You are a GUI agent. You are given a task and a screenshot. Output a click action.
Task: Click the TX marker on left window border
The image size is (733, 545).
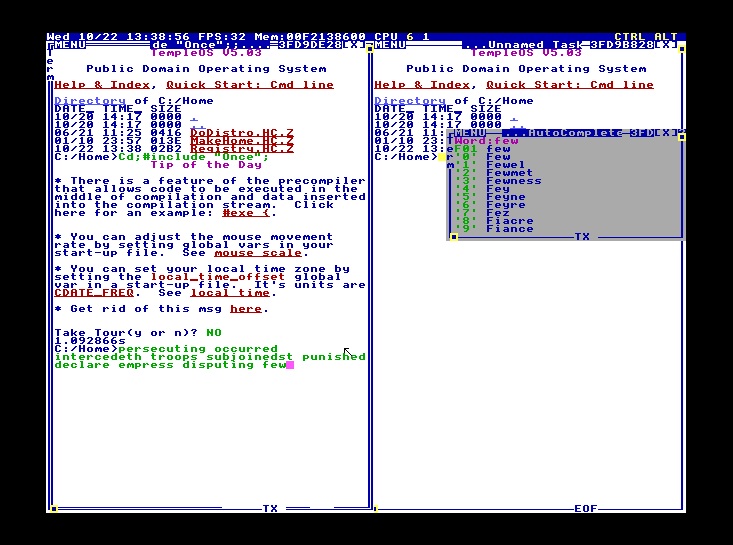click(270, 509)
